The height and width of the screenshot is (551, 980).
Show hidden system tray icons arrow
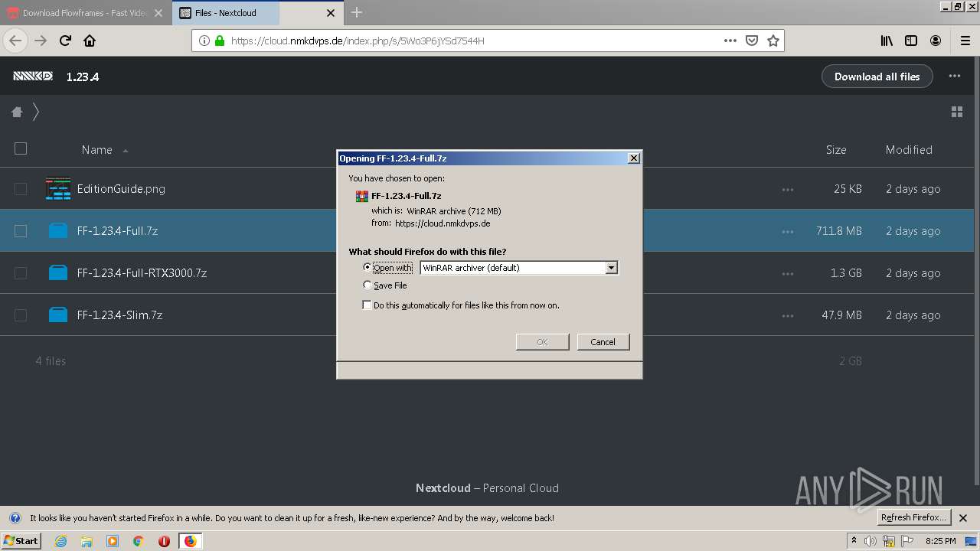(x=854, y=541)
